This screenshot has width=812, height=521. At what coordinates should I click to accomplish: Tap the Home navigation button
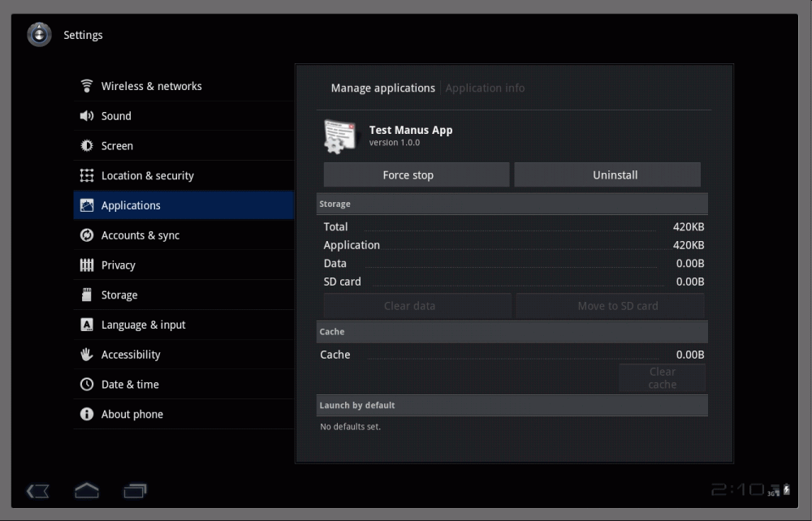click(x=87, y=491)
